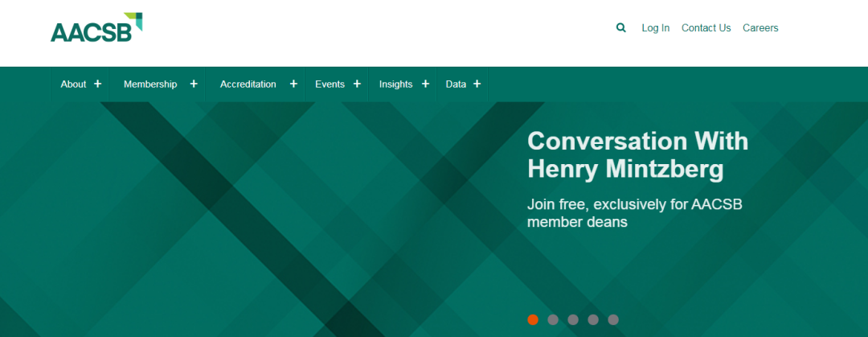
Task: Click the plus icon beside Insights
Action: click(425, 84)
